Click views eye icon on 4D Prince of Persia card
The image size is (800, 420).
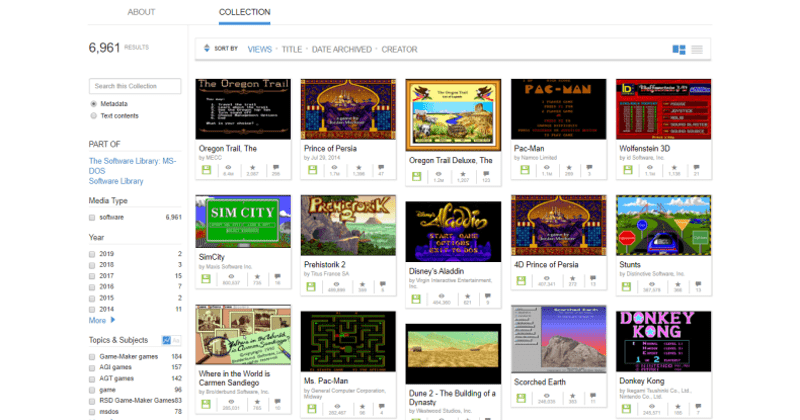546,278
